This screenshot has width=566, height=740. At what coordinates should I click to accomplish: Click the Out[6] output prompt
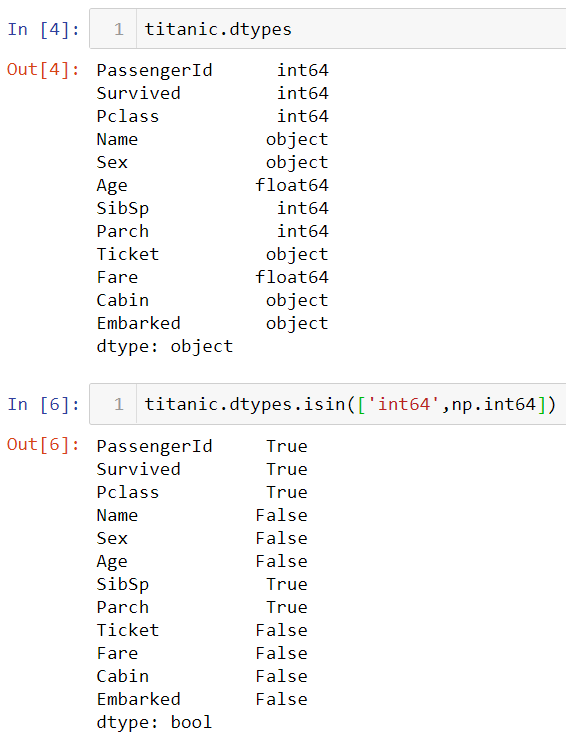[43, 445]
